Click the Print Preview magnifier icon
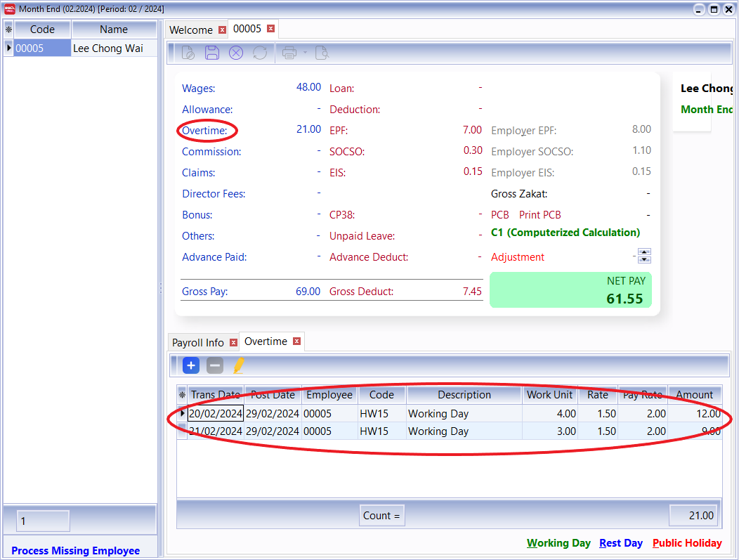The height and width of the screenshot is (560, 739). click(x=322, y=53)
